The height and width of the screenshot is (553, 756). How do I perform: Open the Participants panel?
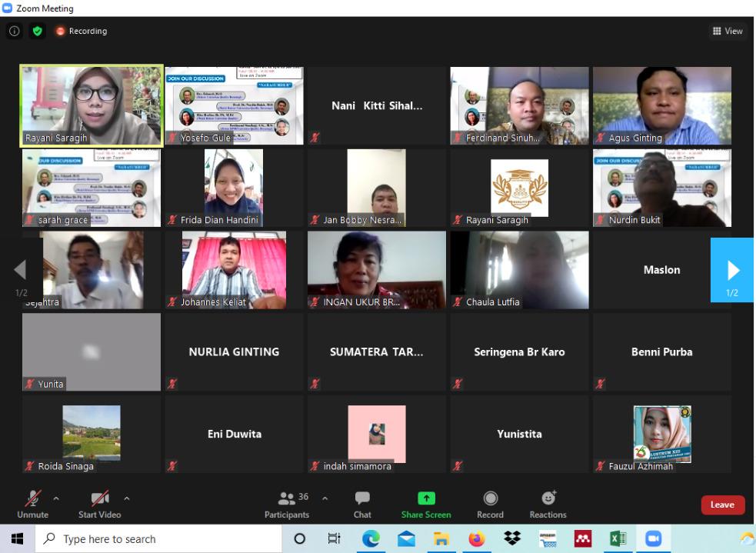coord(287,505)
